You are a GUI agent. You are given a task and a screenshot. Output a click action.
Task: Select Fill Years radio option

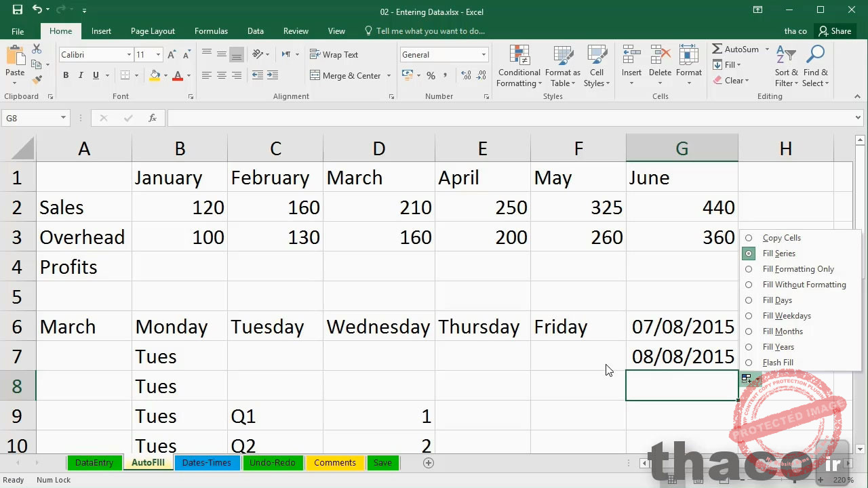tap(749, 347)
